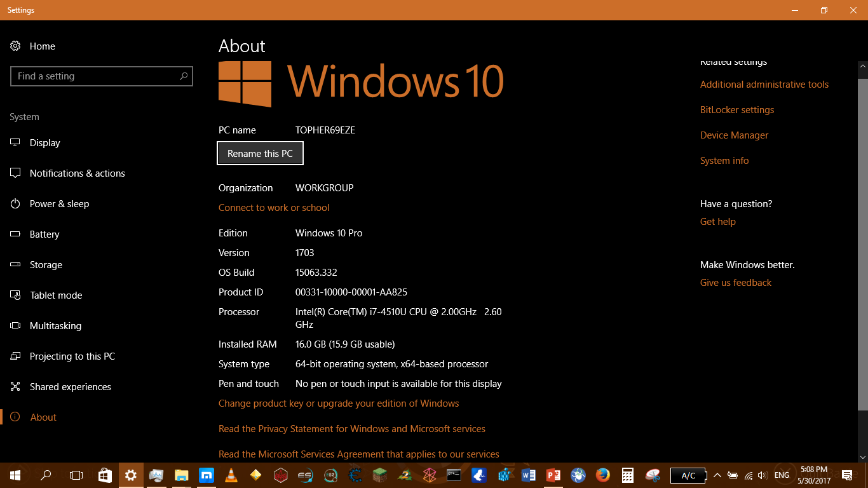This screenshot has height=488, width=868.
Task: Open Command Prompt from taskbar
Action: 454,475
